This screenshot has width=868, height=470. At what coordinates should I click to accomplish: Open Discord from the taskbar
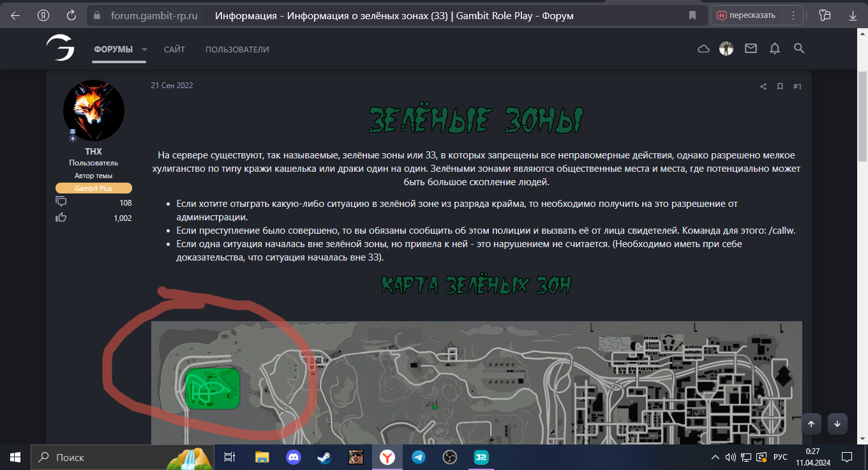[294, 457]
